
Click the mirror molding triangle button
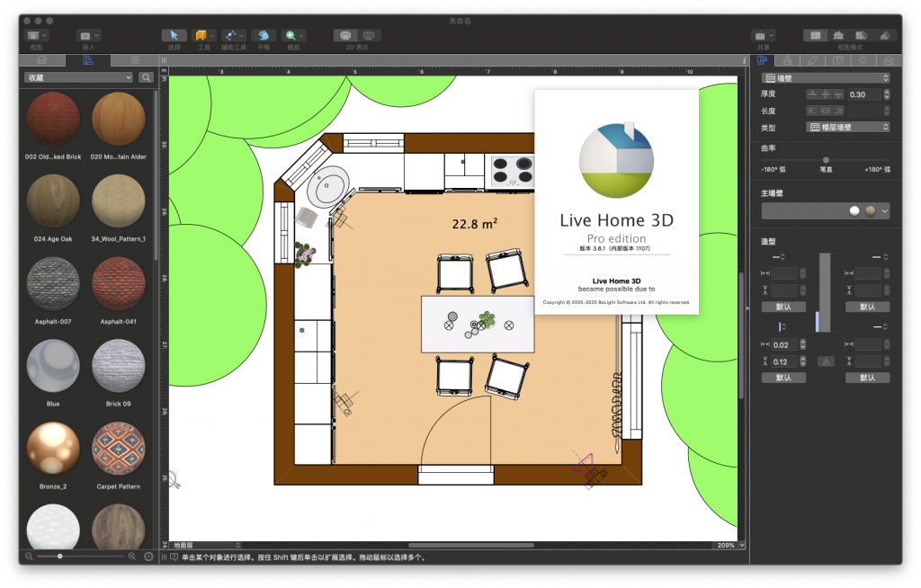(x=826, y=361)
